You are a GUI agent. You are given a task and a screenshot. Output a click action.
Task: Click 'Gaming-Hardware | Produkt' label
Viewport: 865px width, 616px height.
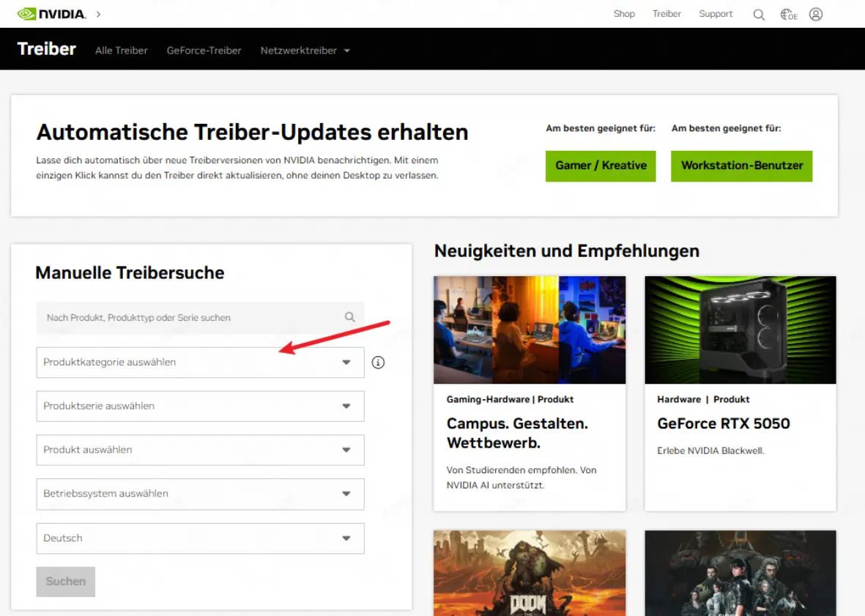510,399
